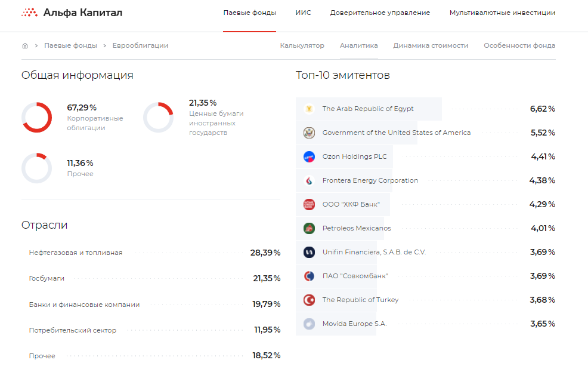Screen dimensions: 588x372
Task: Click the Republic of Turkey flag icon
Action: (309, 300)
